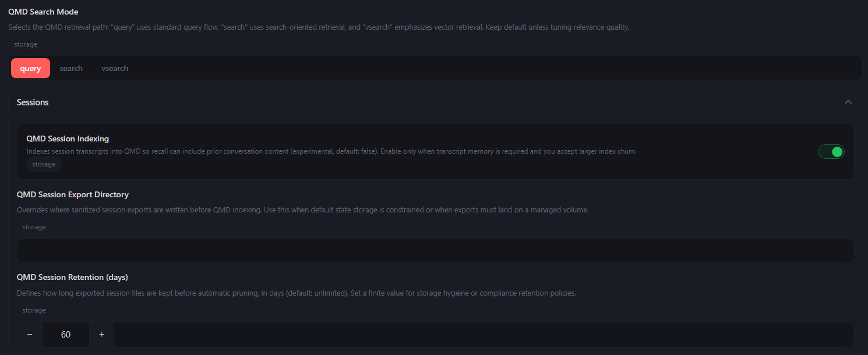Click storage tag under Session Retention
This screenshot has width=868, height=355.
pyautogui.click(x=34, y=310)
